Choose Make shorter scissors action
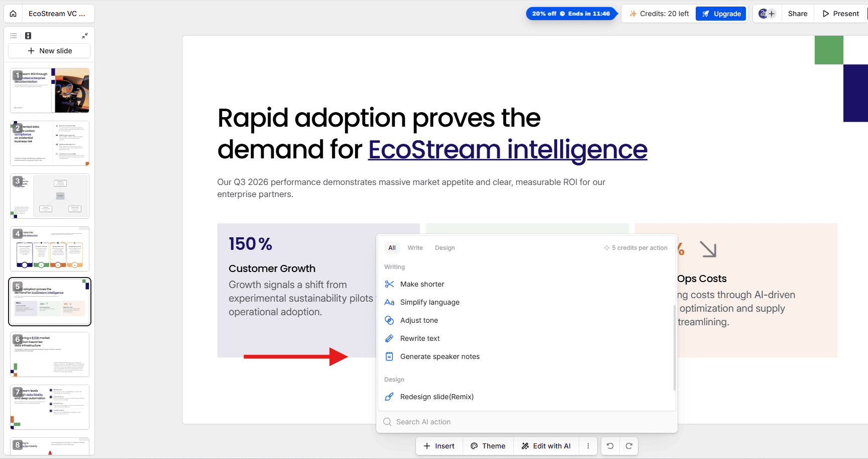The width and height of the screenshot is (868, 459). [x=525, y=284]
